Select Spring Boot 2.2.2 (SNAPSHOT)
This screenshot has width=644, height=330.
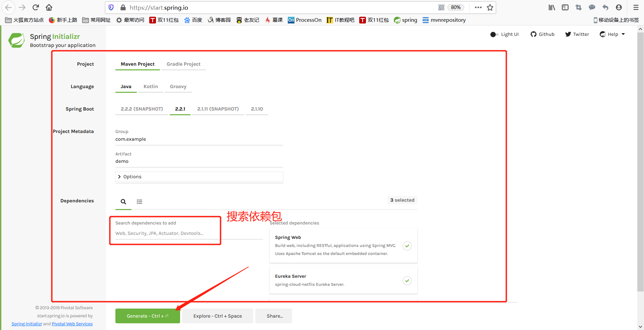pos(142,109)
